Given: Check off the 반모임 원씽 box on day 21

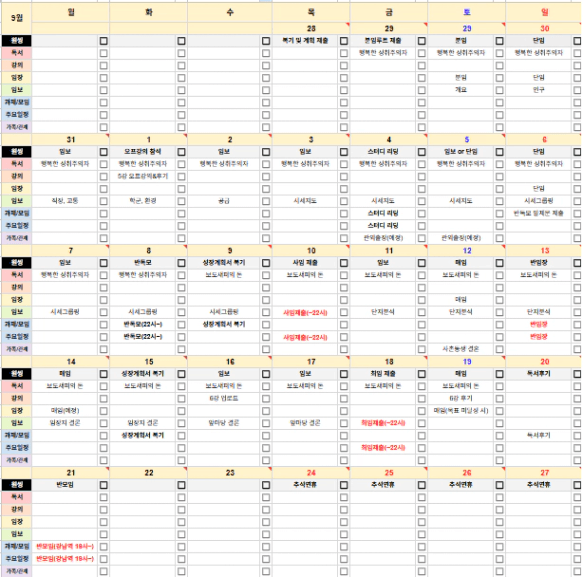Looking at the screenshot, I should [x=103, y=485].
